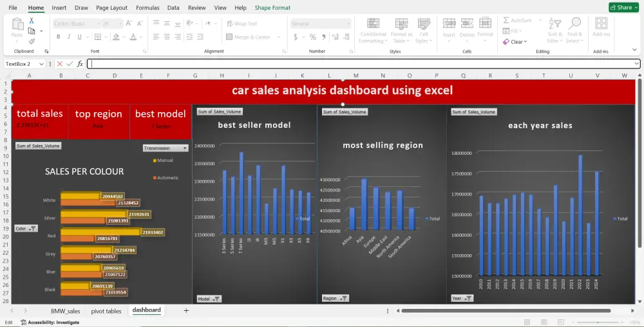Toggle Align Right

point(178,37)
